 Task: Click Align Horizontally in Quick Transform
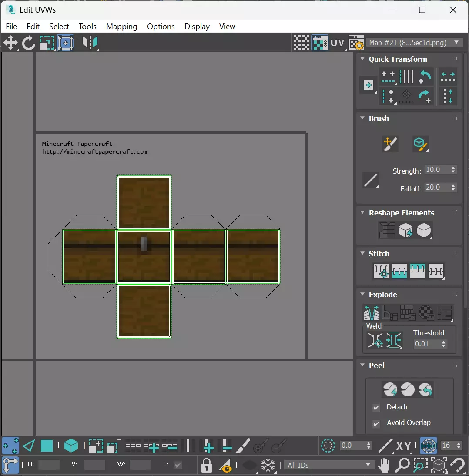coord(388,77)
